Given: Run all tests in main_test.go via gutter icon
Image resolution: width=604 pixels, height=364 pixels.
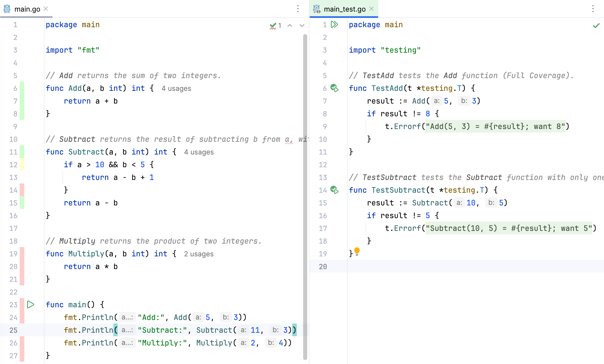Looking at the screenshot, I should (335, 25).
